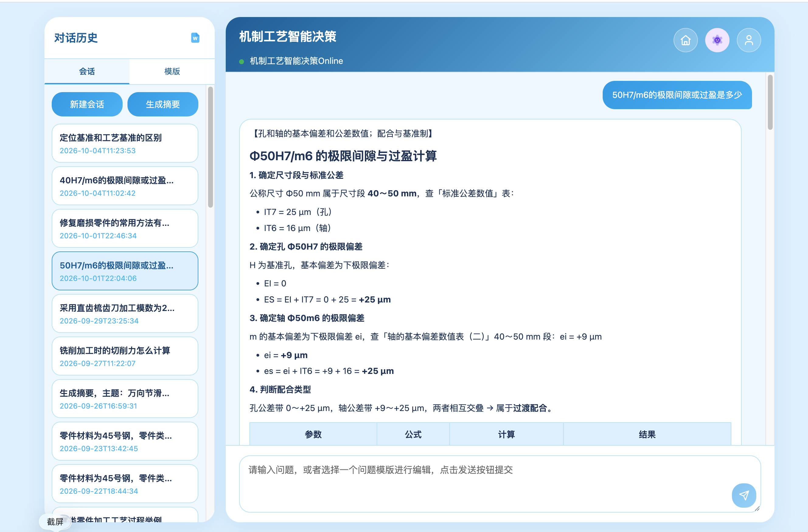This screenshot has height=532, width=808.
Task: Click the 计算 table column header
Action: [506, 434]
